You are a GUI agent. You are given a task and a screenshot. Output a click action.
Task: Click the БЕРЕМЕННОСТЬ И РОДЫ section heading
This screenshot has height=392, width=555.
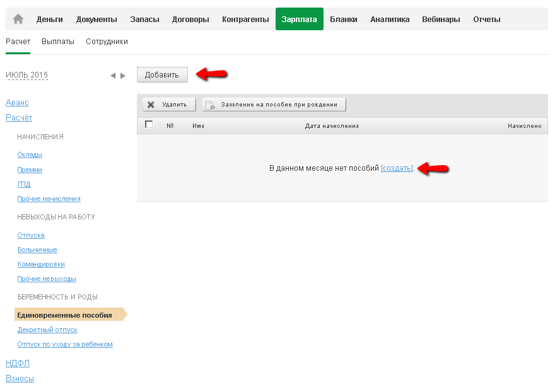(x=57, y=297)
